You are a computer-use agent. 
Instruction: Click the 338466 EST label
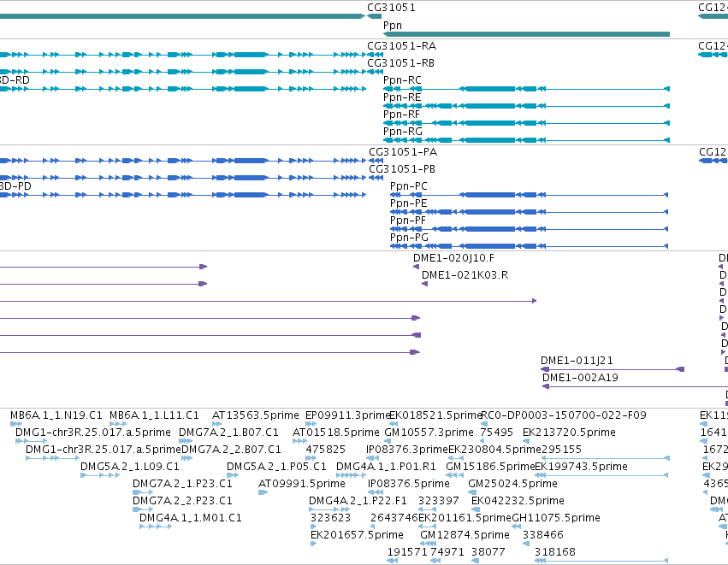(542, 535)
